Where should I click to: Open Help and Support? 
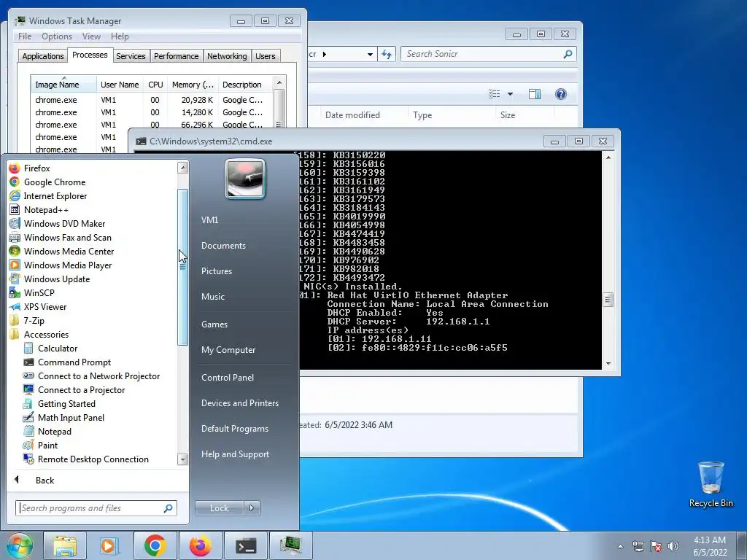click(x=235, y=454)
